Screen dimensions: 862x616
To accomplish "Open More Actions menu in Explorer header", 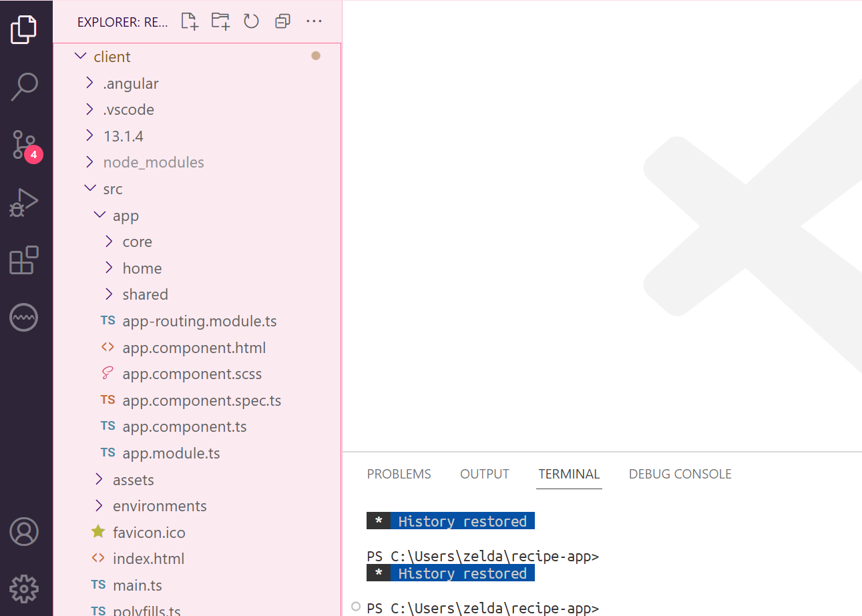I will 314,21.
